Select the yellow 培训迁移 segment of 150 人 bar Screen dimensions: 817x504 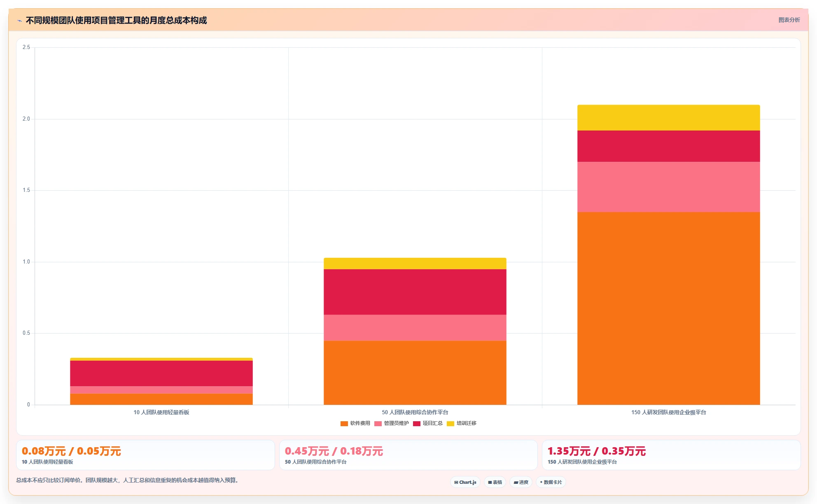pyautogui.click(x=668, y=118)
